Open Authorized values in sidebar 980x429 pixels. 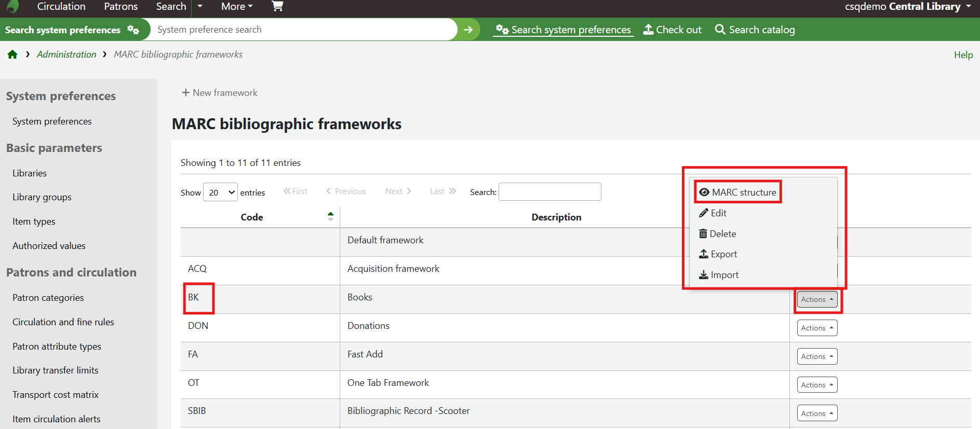pos(49,246)
